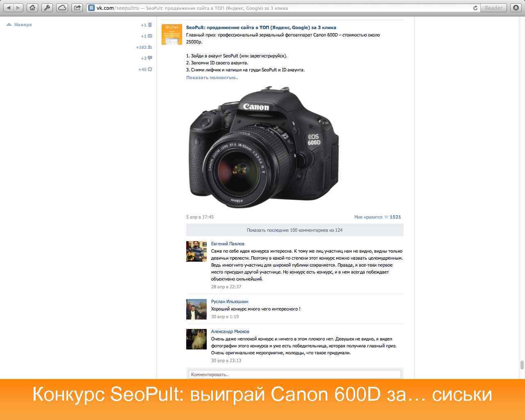The height and width of the screenshot is (420, 525).
Task: Open iCloud Tabs via the cloud icon
Action: coord(62,7)
